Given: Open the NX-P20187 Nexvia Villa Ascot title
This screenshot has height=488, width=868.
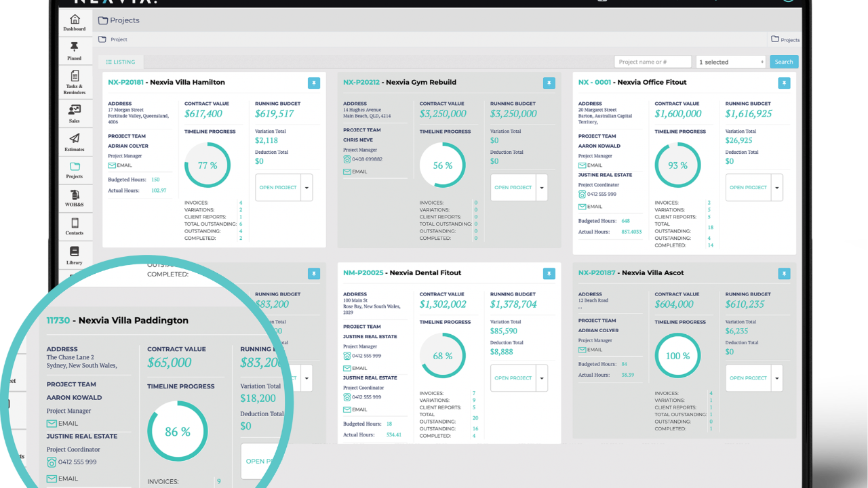Looking at the screenshot, I should click(x=631, y=272).
